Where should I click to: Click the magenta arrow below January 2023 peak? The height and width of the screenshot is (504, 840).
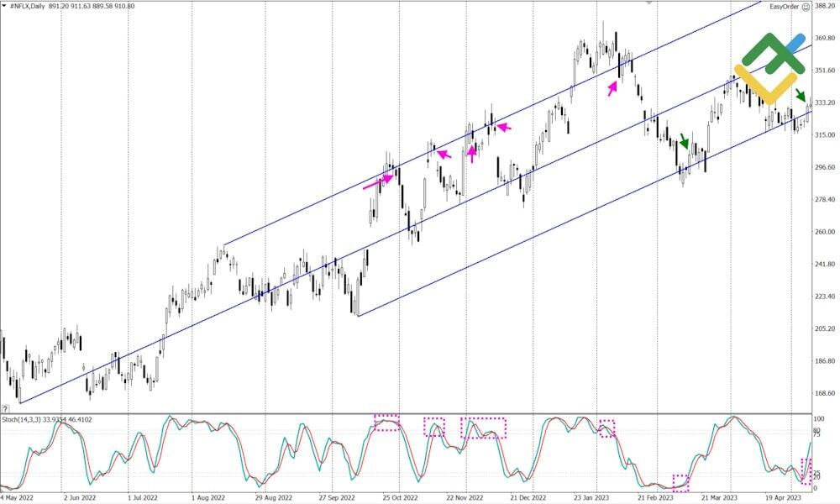pyautogui.click(x=613, y=87)
